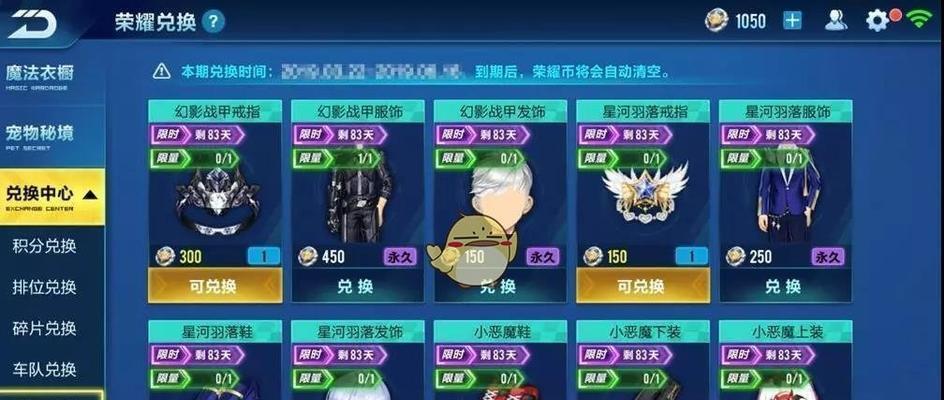Collapse the 兑换中心 menu arrow

pos(90,195)
